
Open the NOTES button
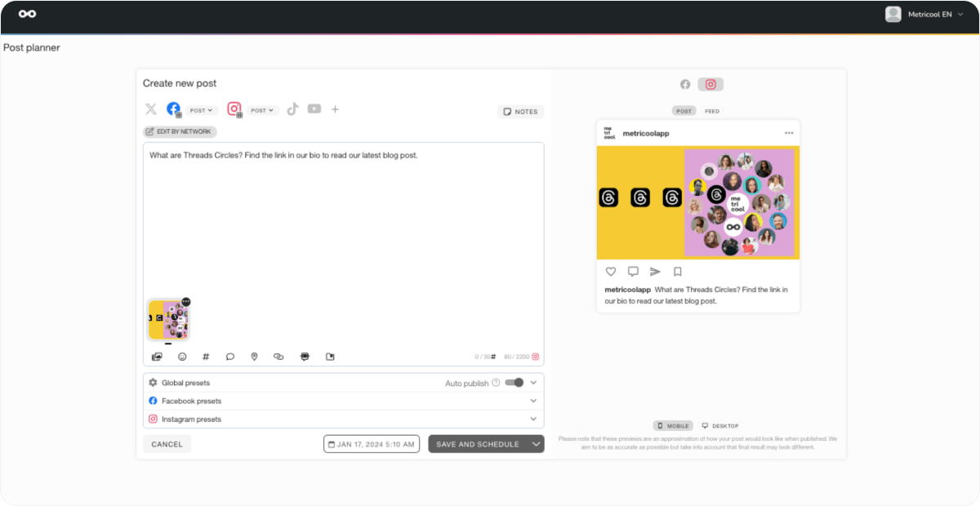(x=520, y=112)
